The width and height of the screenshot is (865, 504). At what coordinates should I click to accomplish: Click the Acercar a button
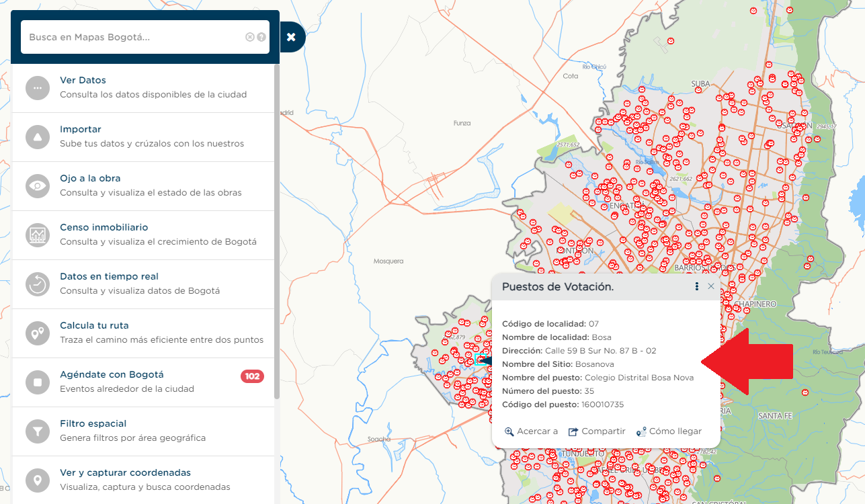pyautogui.click(x=530, y=431)
